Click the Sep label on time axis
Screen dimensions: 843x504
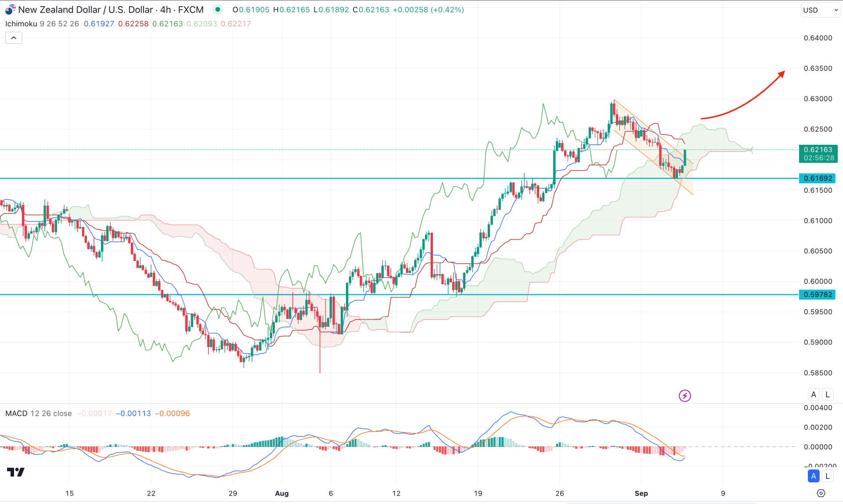click(641, 493)
